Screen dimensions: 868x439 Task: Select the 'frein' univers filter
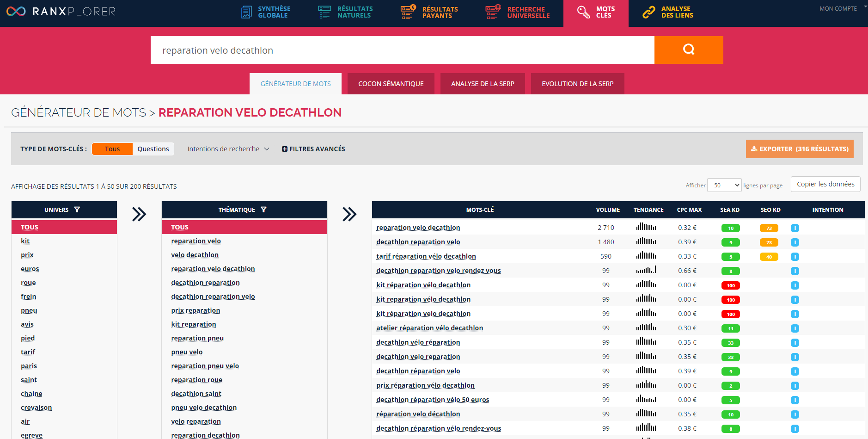(x=29, y=297)
